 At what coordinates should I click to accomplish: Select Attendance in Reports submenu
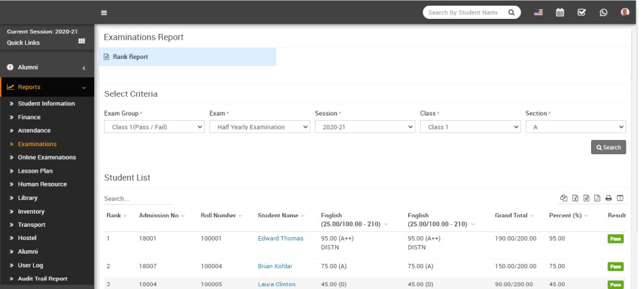coord(34,131)
